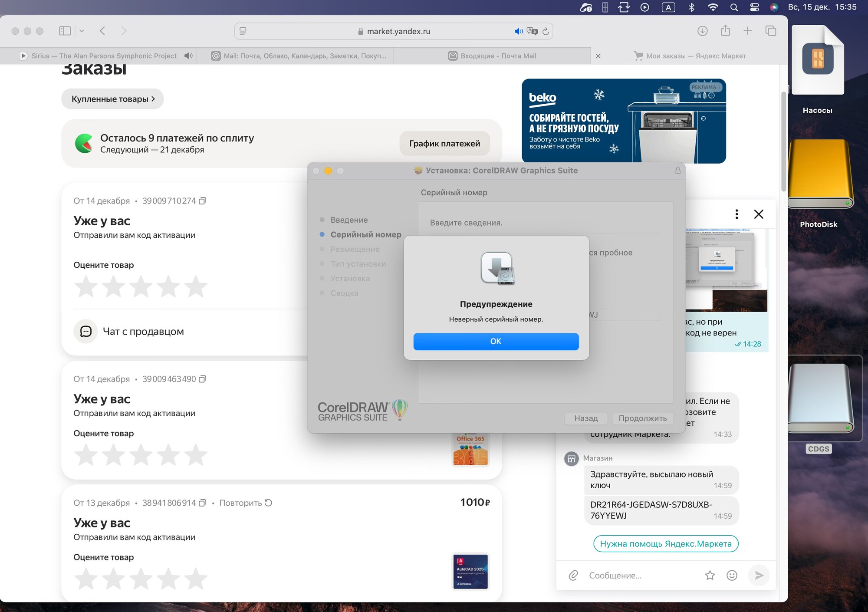The width and height of the screenshot is (868, 612).
Task: Go back in Safari history
Action: (102, 31)
